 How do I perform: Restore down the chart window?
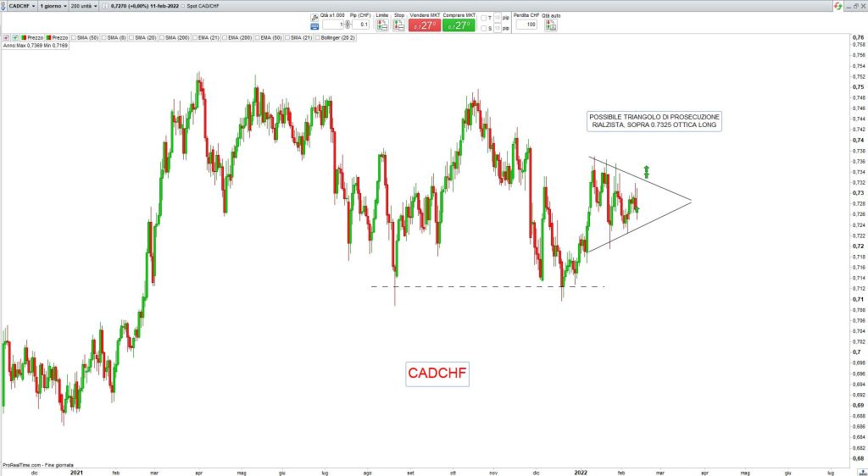click(x=855, y=6)
